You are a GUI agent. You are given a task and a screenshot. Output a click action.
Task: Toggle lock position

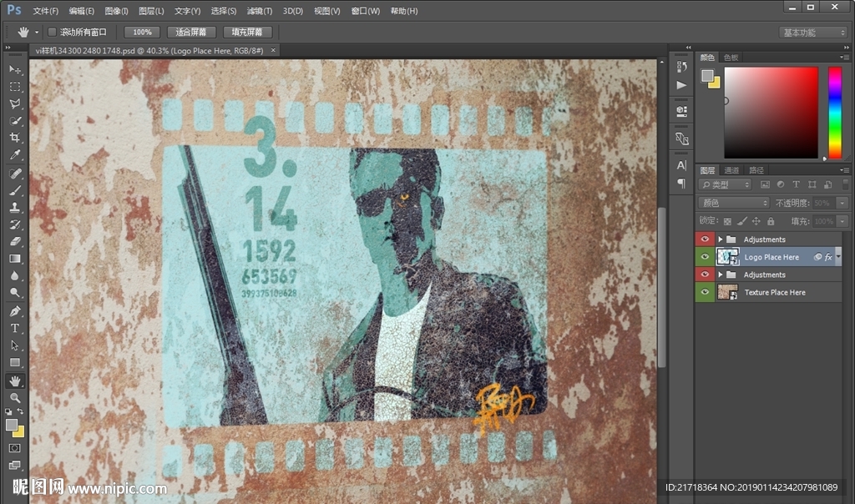pyautogui.click(x=756, y=221)
